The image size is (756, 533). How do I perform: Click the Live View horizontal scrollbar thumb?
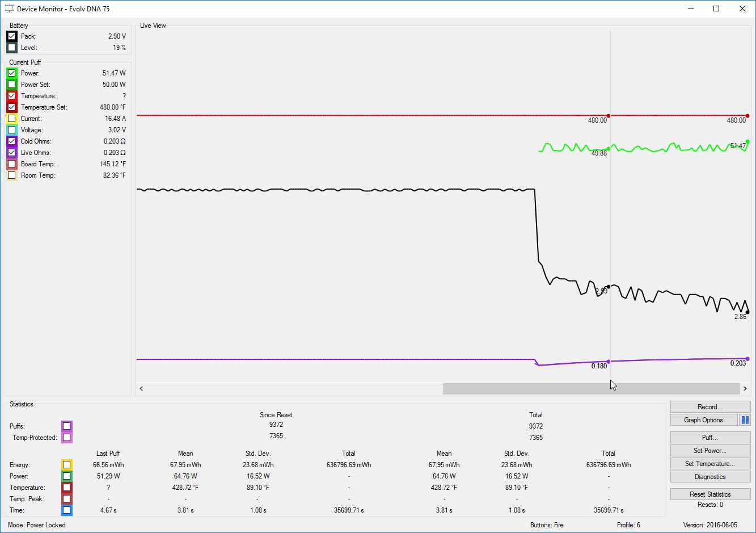[592, 389]
